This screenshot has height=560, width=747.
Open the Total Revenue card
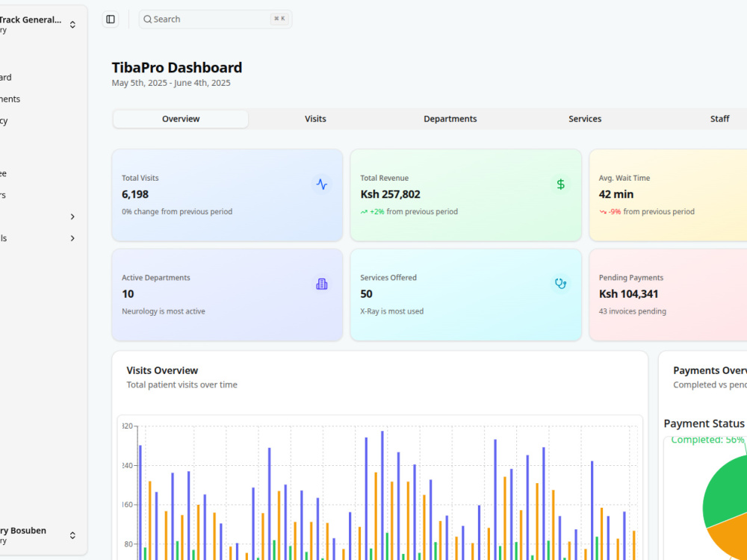pyautogui.click(x=466, y=195)
